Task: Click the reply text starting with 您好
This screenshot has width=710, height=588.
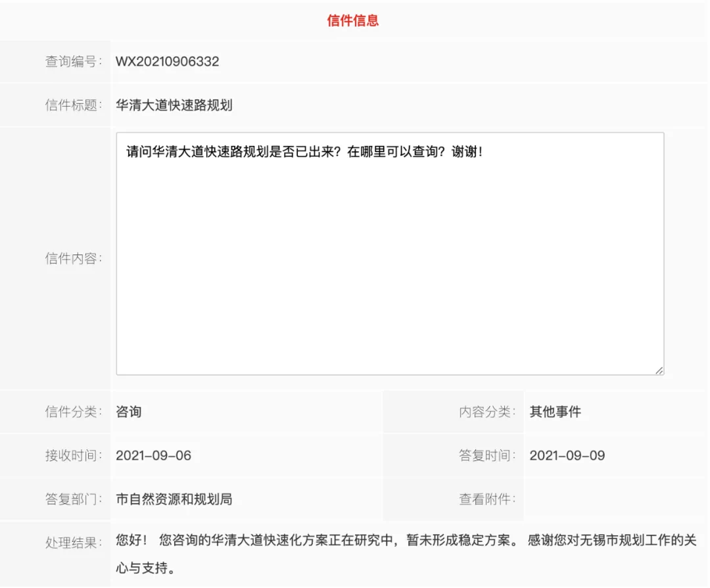Action: coord(406,541)
